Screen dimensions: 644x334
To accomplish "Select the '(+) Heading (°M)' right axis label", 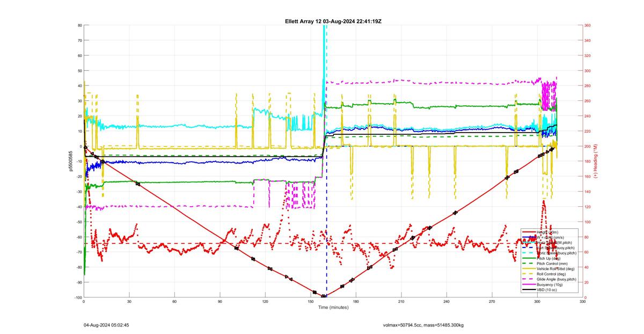I will click(x=596, y=161).
